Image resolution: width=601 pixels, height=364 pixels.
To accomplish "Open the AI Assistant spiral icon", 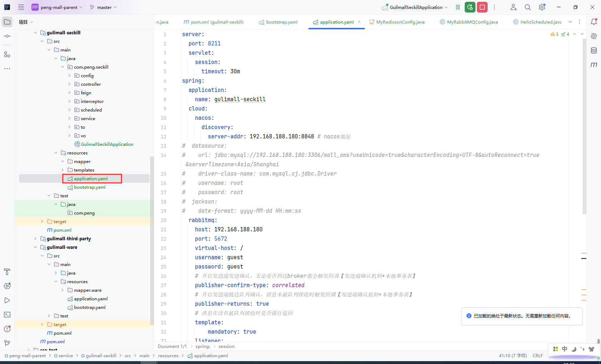I will pos(594,36).
